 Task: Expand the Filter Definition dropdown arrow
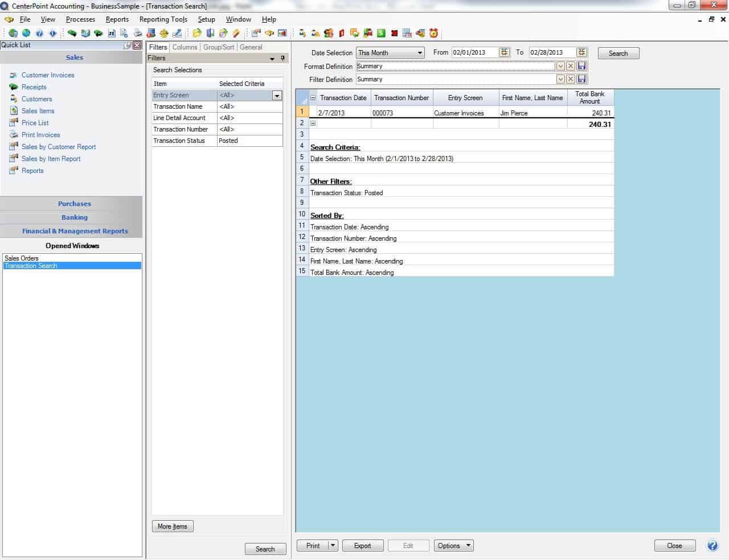point(560,79)
